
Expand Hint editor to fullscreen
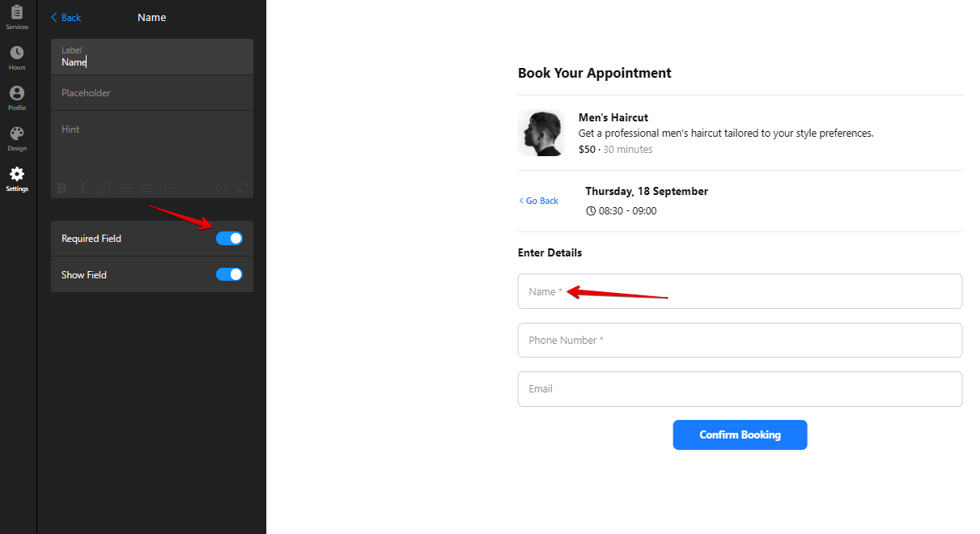(x=243, y=189)
